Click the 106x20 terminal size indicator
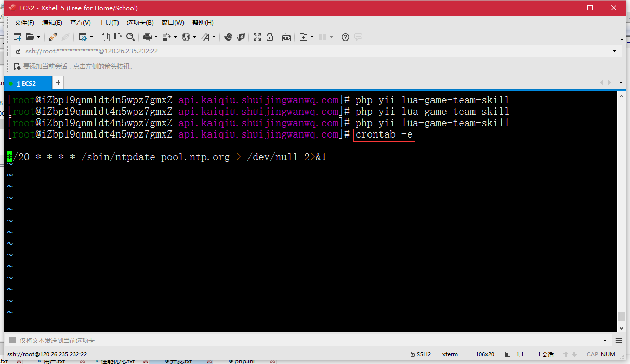Viewport: 630px width, 364px height. tap(481, 354)
